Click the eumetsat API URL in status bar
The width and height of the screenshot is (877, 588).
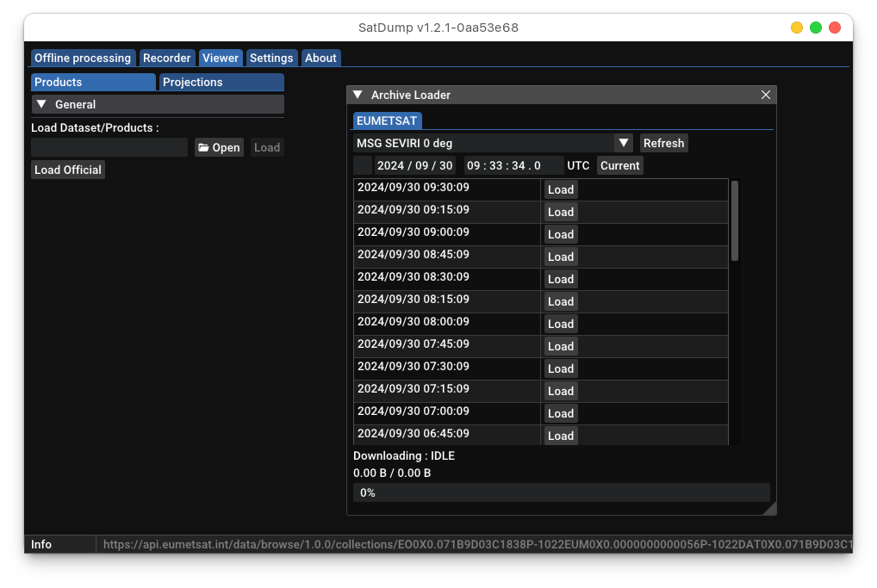point(477,544)
